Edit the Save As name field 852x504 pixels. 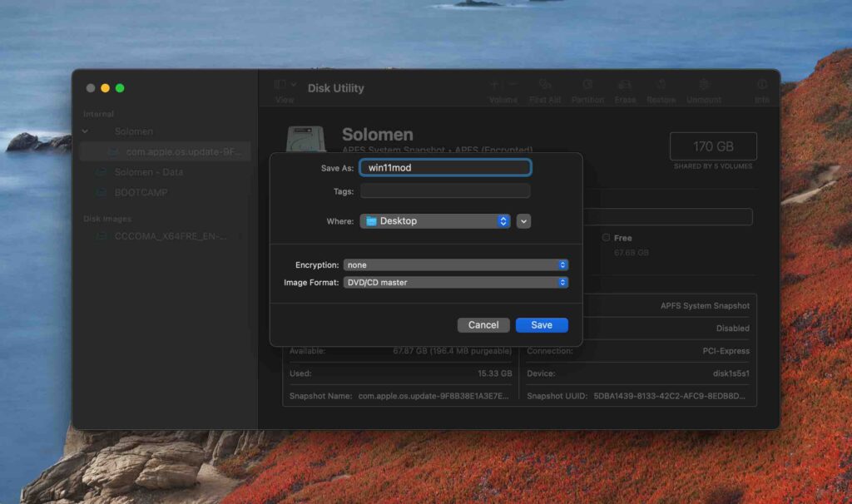[x=445, y=167]
